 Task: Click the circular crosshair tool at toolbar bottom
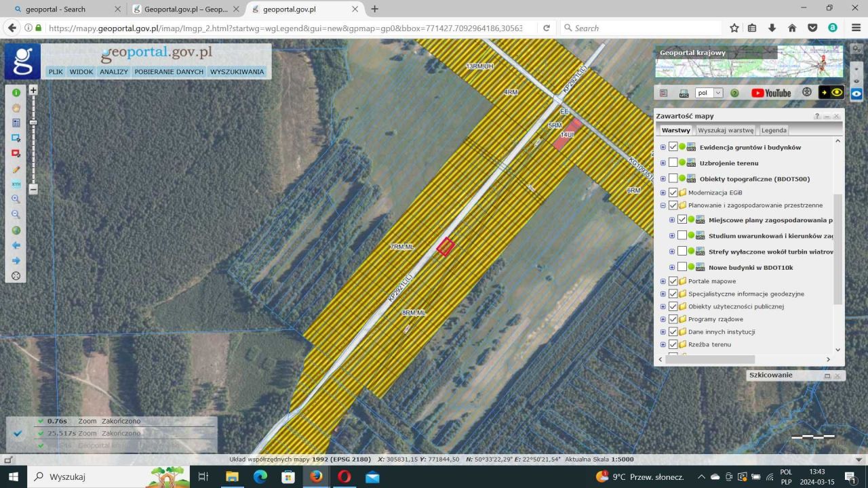point(16,276)
